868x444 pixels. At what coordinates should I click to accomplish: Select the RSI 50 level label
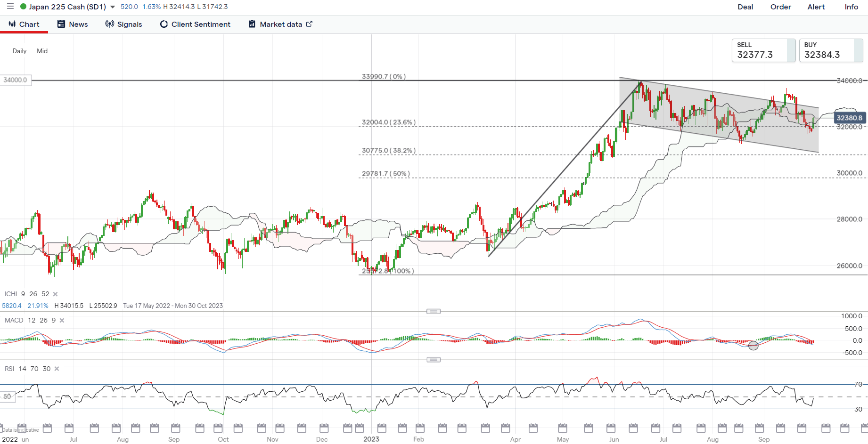click(8, 397)
